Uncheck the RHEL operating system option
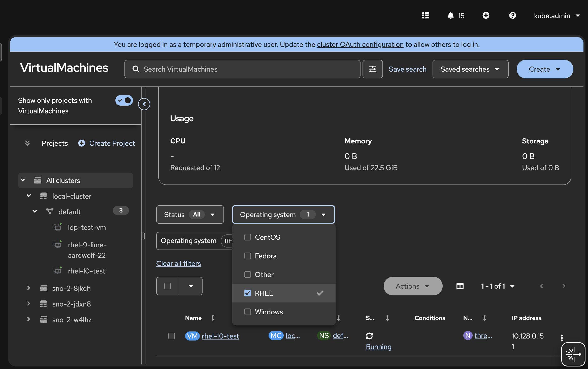The image size is (588, 369). click(x=248, y=293)
